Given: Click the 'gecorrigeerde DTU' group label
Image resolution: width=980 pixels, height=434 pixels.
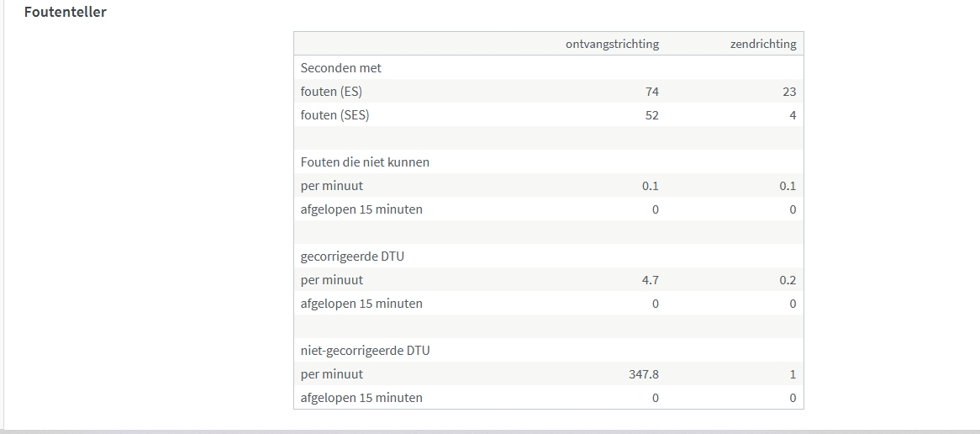Looking at the screenshot, I should (352, 257).
